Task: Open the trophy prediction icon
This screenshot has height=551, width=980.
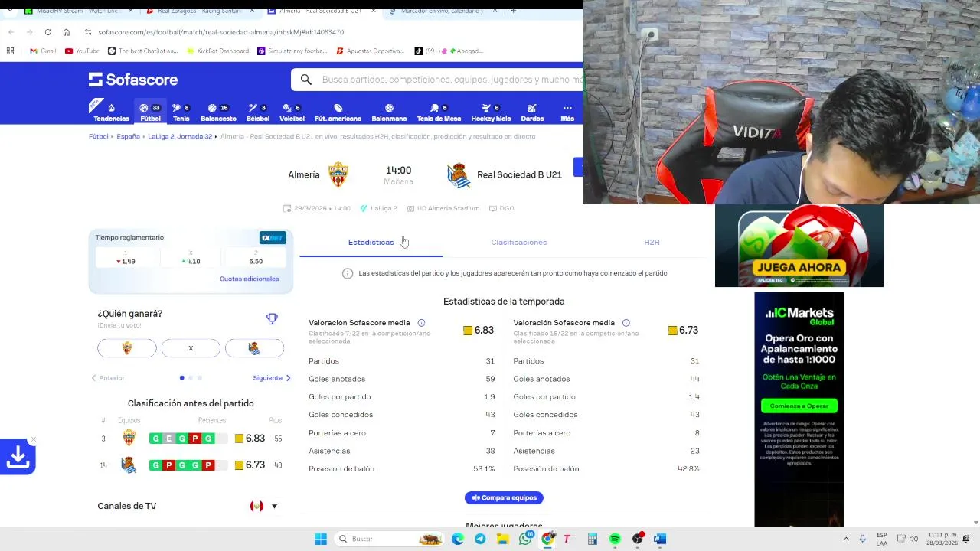Action: (x=272, y=318)
